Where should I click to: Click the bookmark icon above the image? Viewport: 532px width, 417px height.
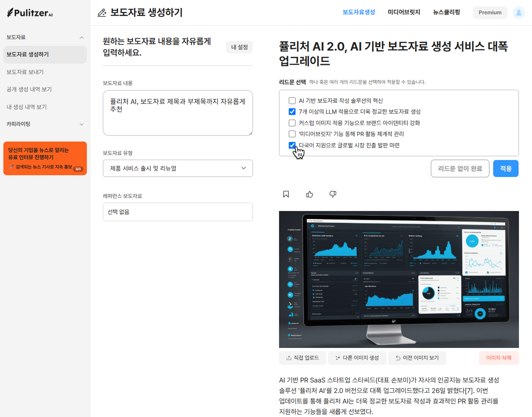click(x=286, y=194)
